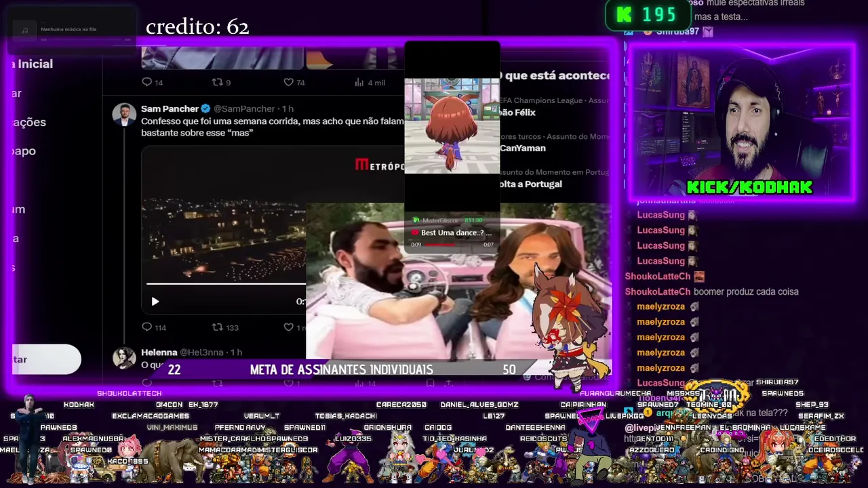868x488 pixels.
Task: Play the Metrópoles video in the tweet
Action: (x=155, y=302)
